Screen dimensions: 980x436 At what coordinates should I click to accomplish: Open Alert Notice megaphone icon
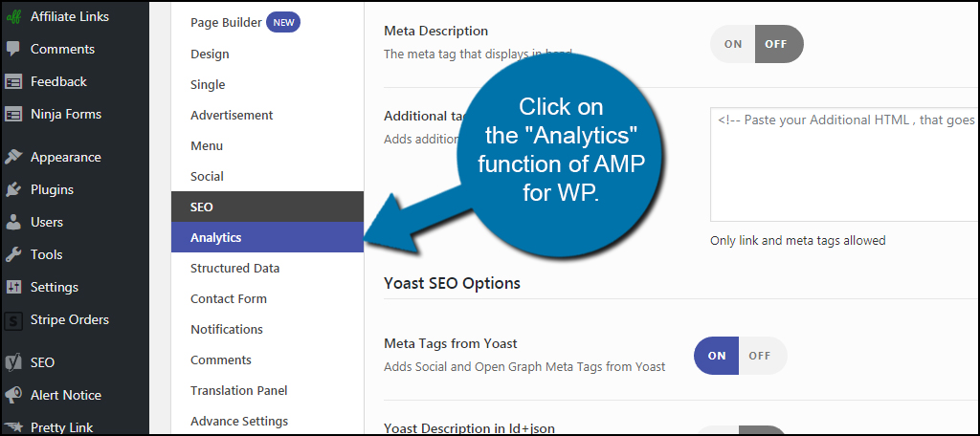13,395
